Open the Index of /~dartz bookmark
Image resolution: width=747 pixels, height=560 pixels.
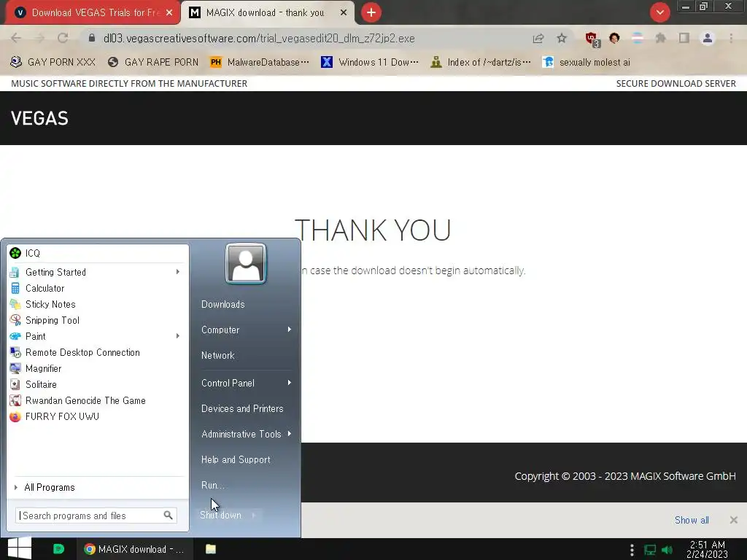click(x=480, y=63)
